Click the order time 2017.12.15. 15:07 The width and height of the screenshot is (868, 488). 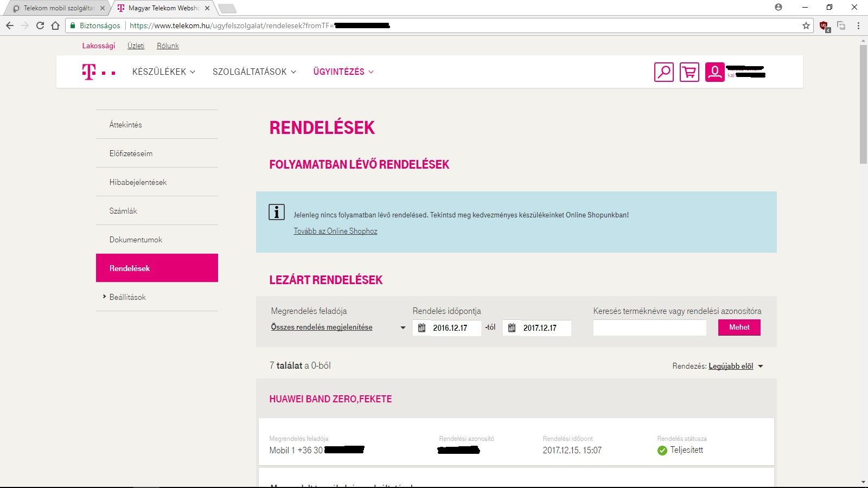(572, 450)
